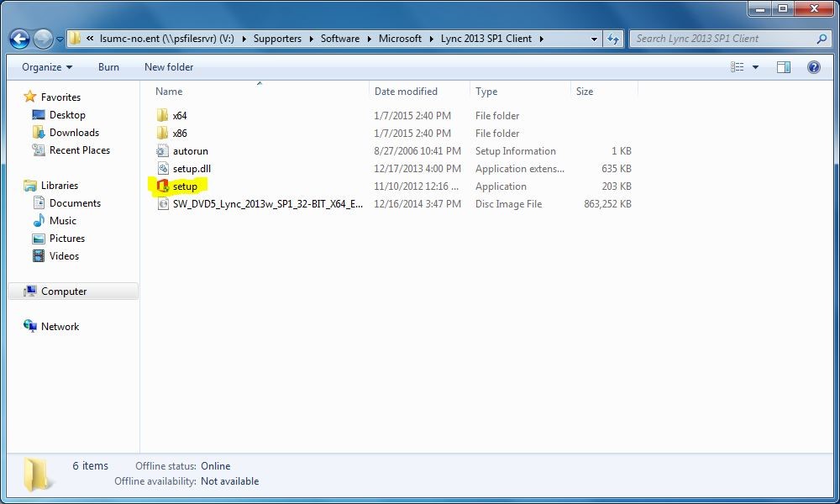Open the recent pages dropdown arrow
The width and height of the screenshot is (840, 504).
[x=60, y=39]
